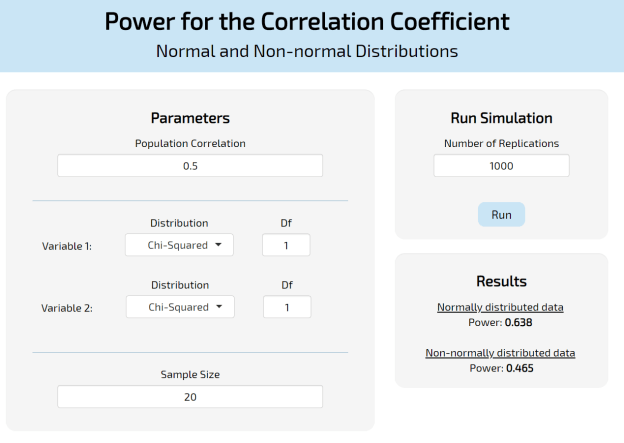The image size is (624, 443).
Task: Open Variable 1 Distribution dropdown
Action: pyautogui.click(x=179, y=245)
